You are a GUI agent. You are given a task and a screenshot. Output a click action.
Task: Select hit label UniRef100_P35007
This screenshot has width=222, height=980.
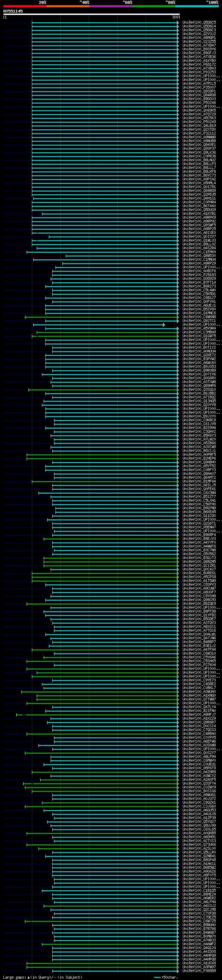click(199, 88)
